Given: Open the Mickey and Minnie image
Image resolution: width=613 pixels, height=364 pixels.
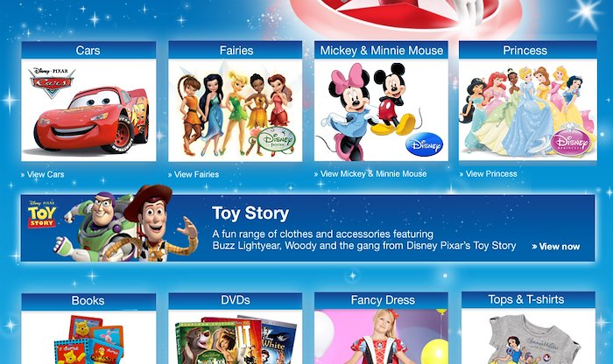Looking at the screenshot, I should tap(381, 110).
